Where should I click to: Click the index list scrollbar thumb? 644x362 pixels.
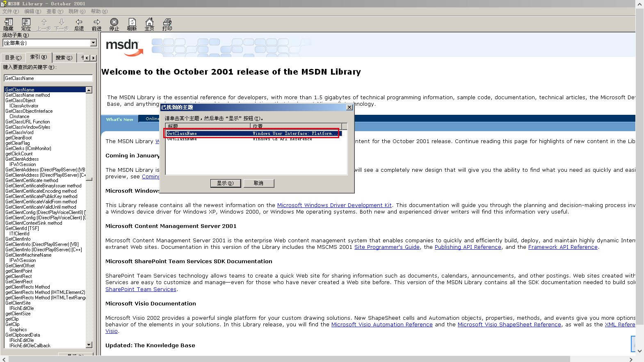tap(89, 179)
